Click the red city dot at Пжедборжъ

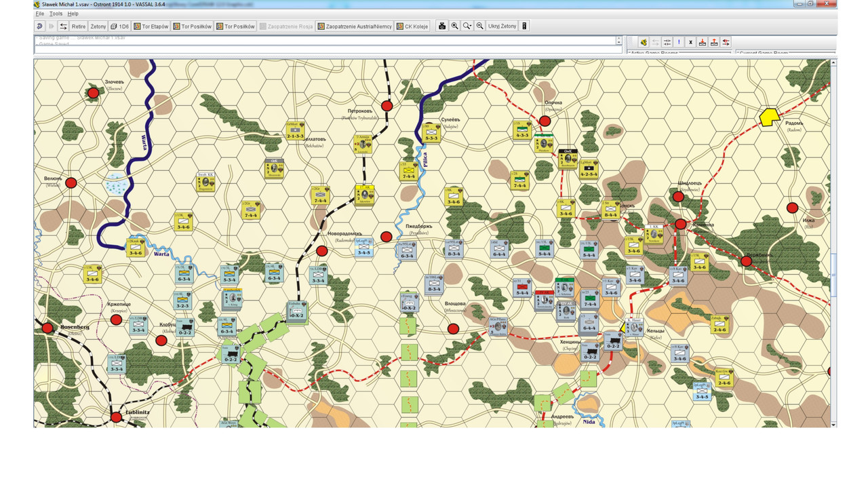tap(387, 237)
